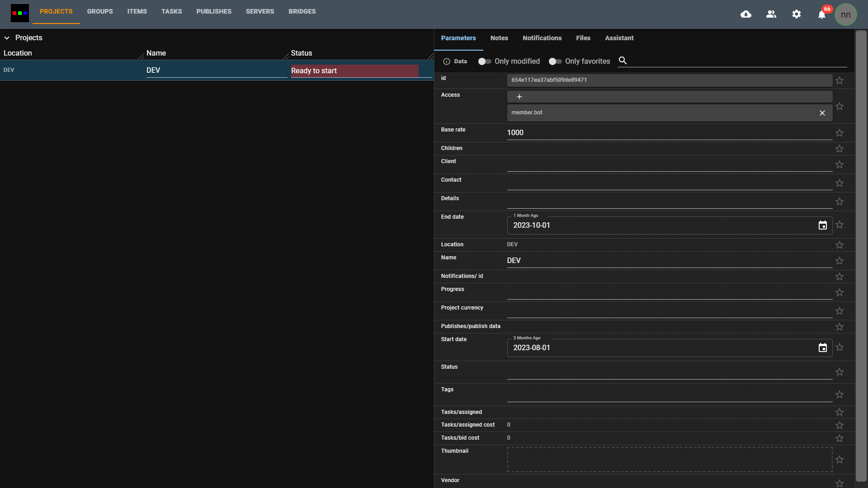The height and width of the screenshot is (488, 868).
Task: Star the Name parameter as favorite
Action: point(840,261)
